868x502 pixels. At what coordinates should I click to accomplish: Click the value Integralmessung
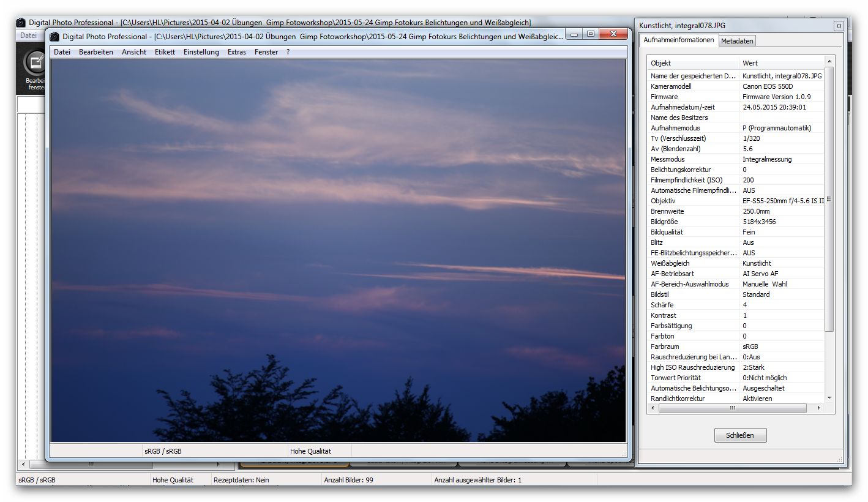point(767,159)
